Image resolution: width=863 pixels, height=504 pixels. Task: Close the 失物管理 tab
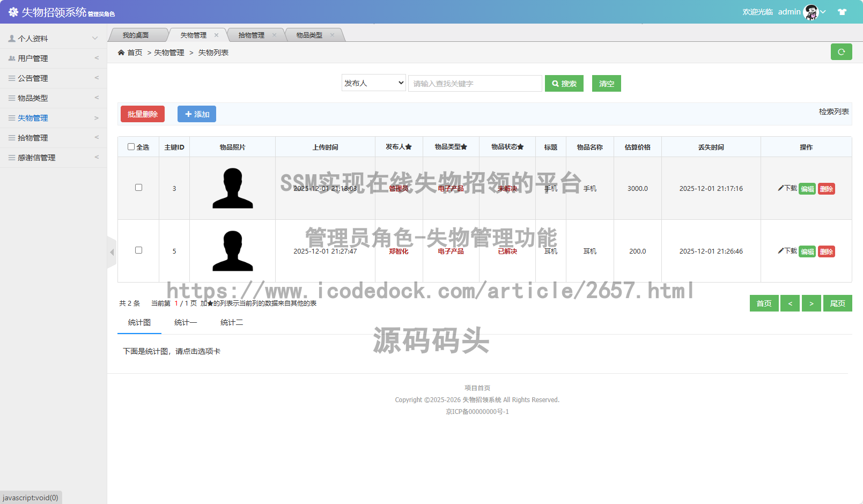(217, 35)
